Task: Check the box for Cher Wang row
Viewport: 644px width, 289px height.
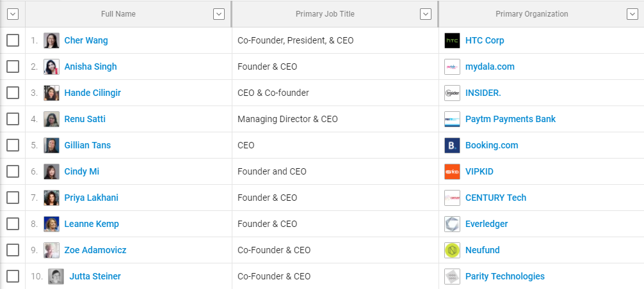Action: tap(13, 40)
